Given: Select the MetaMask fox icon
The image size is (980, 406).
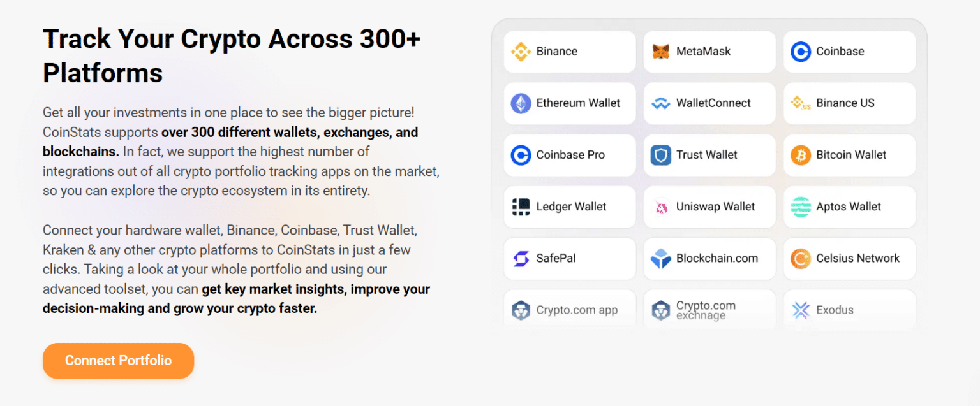Looking at the screenshot, I should pyautogui.click(x=662, y=51).
